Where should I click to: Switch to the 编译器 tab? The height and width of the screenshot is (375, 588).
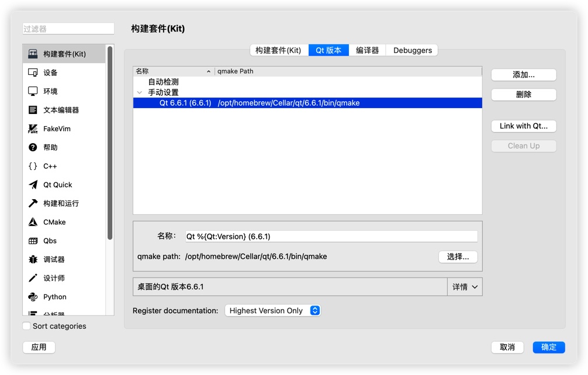[x=366, y=50]
